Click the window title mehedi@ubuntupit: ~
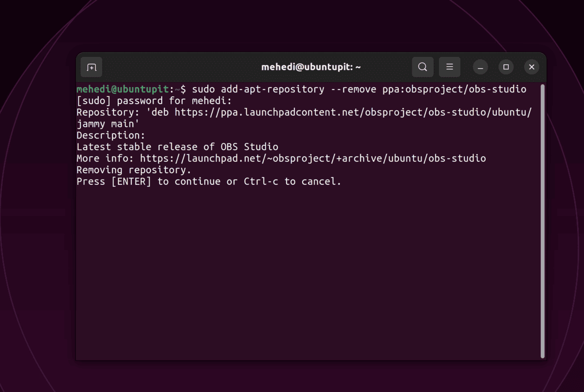The width and height of the screenshot is (584, 392). click(311, 67)
